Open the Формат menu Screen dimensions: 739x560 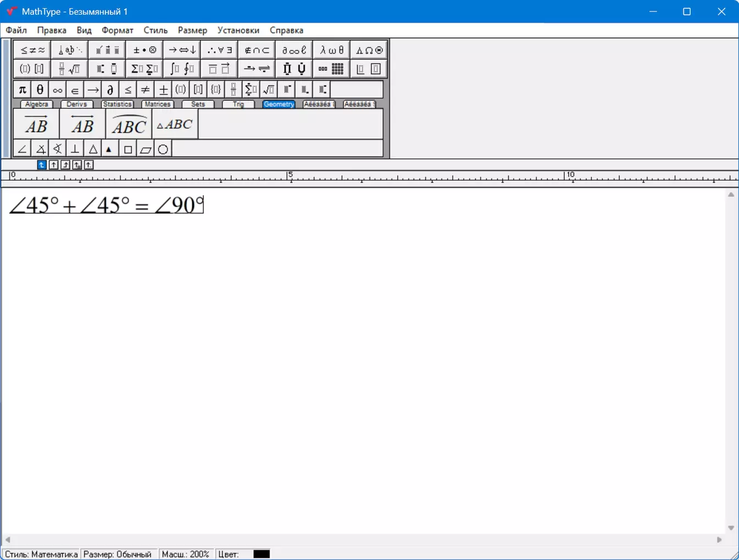point(118,30)
